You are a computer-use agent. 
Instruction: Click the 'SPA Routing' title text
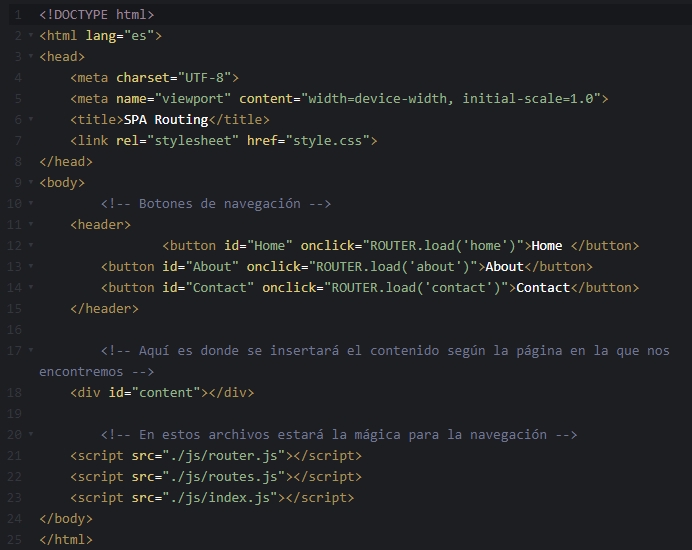(x=166, y=120)
